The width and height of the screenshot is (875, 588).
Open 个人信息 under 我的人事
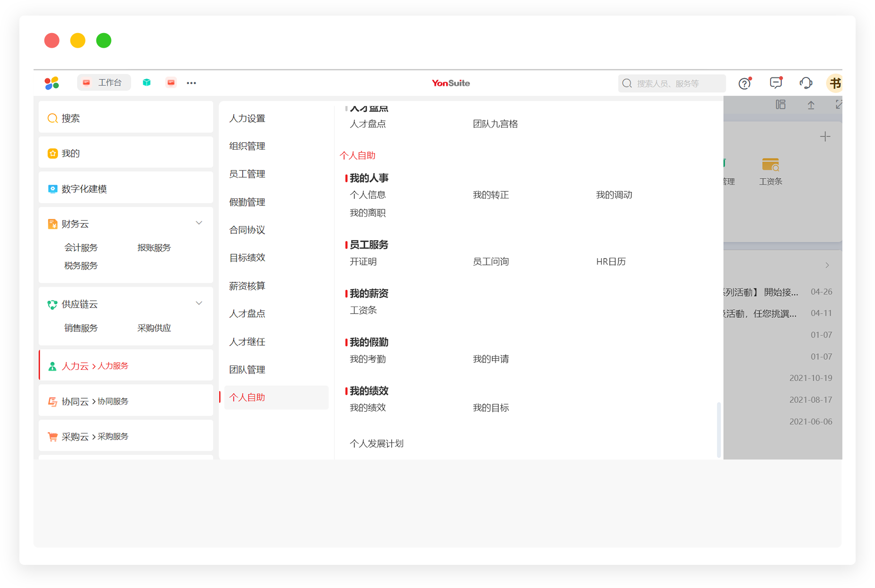[368, 195]
